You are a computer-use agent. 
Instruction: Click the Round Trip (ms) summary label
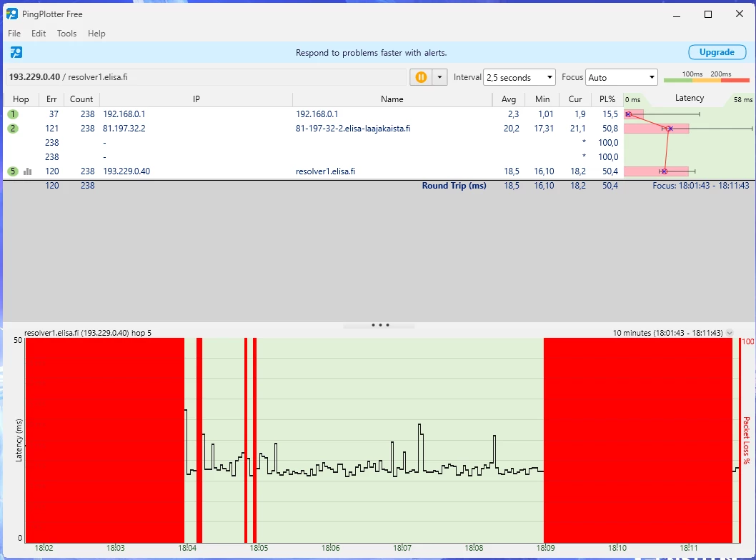tap(454, 186)
